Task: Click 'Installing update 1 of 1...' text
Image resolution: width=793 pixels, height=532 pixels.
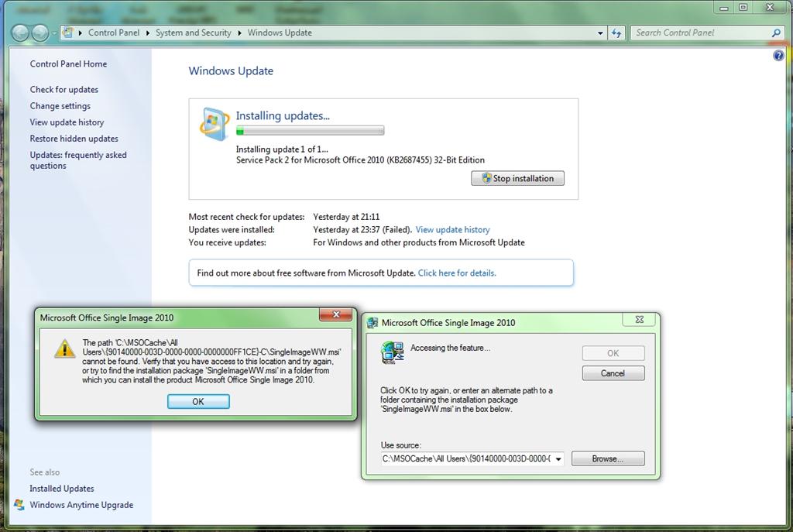Action: (x=282, y=149)
